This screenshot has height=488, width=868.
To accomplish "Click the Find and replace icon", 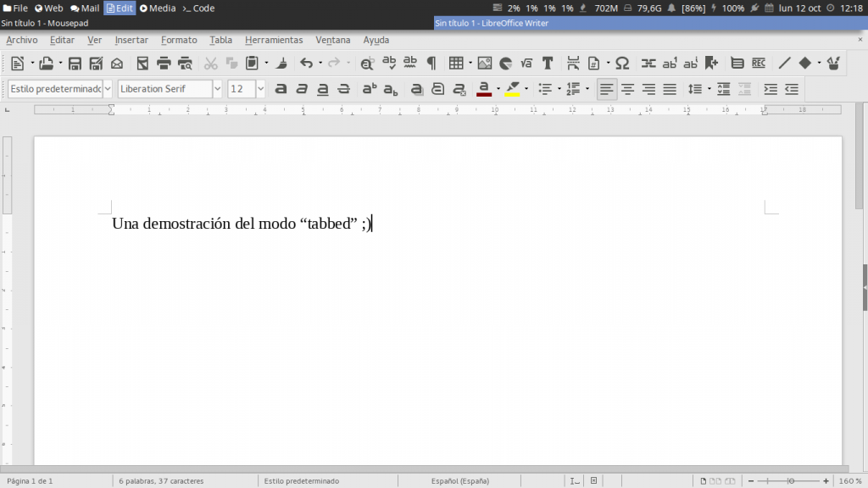I will pyautogui.click(x=367, y=63).
